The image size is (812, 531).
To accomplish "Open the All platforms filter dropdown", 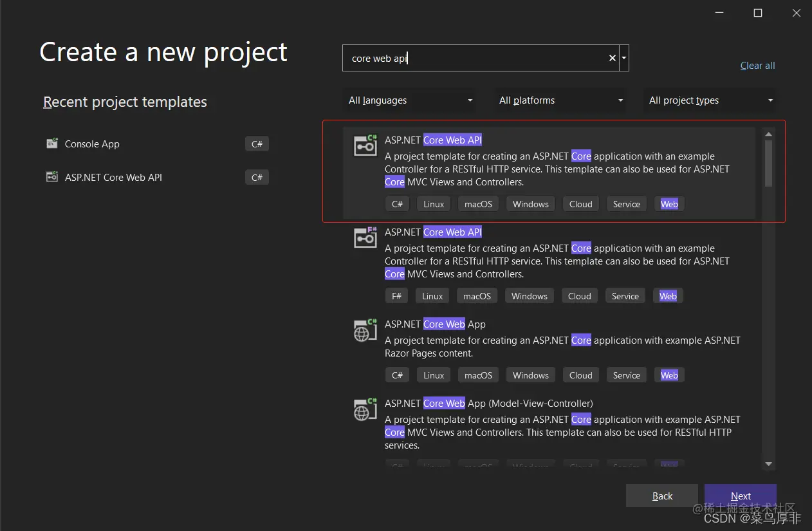I will (560, 100).
